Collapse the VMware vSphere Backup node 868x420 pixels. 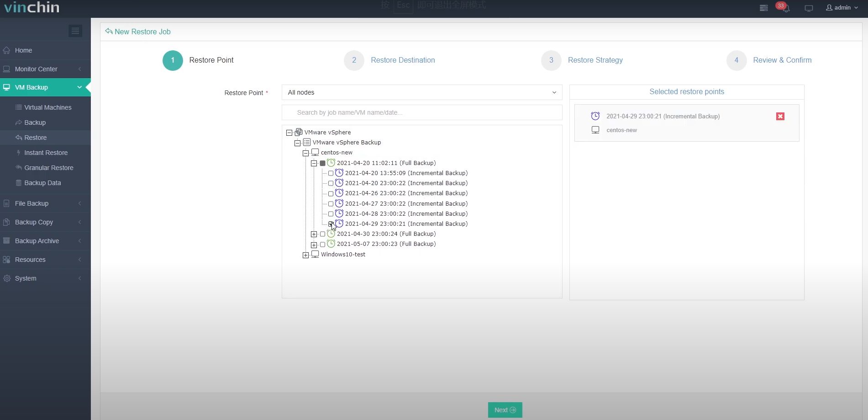297,143
